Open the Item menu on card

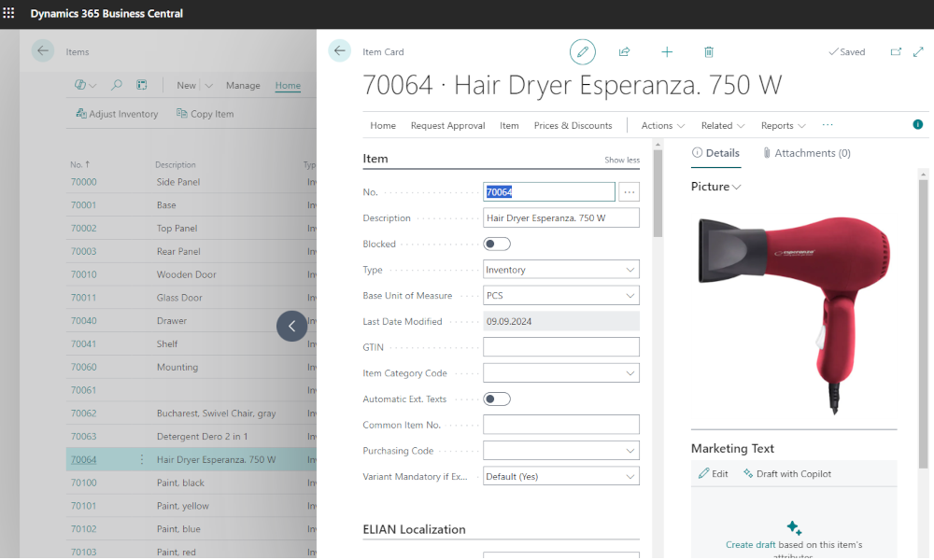click(509, 126)
